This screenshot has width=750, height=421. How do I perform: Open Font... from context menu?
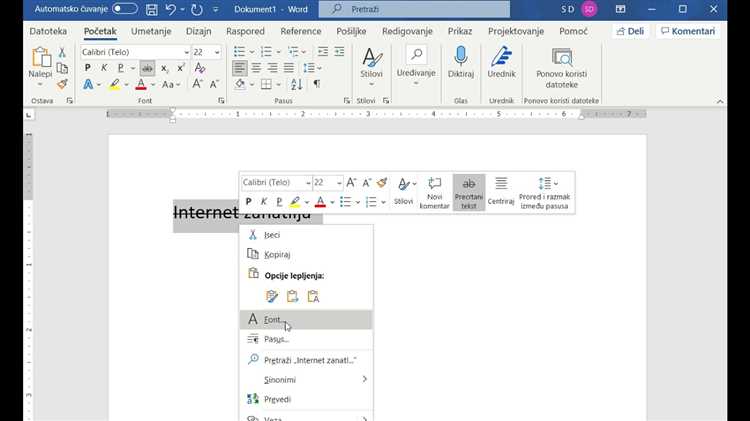click(x=306, y=320)
